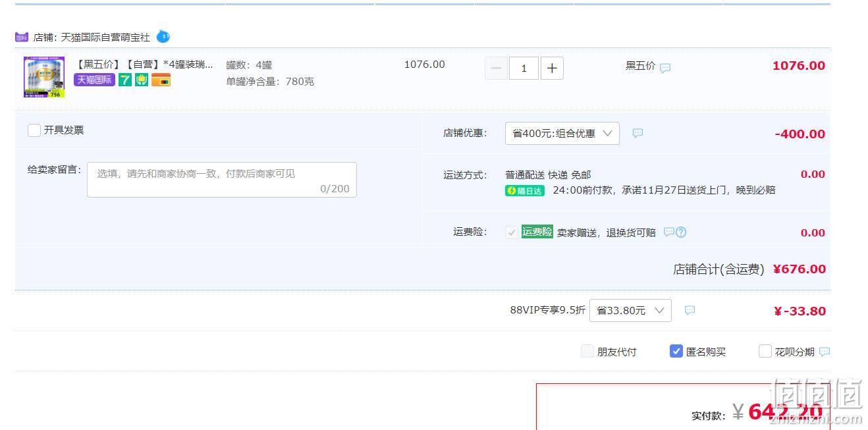Click the 单罐净含量：780克 specification text

(x=270, y=82)
